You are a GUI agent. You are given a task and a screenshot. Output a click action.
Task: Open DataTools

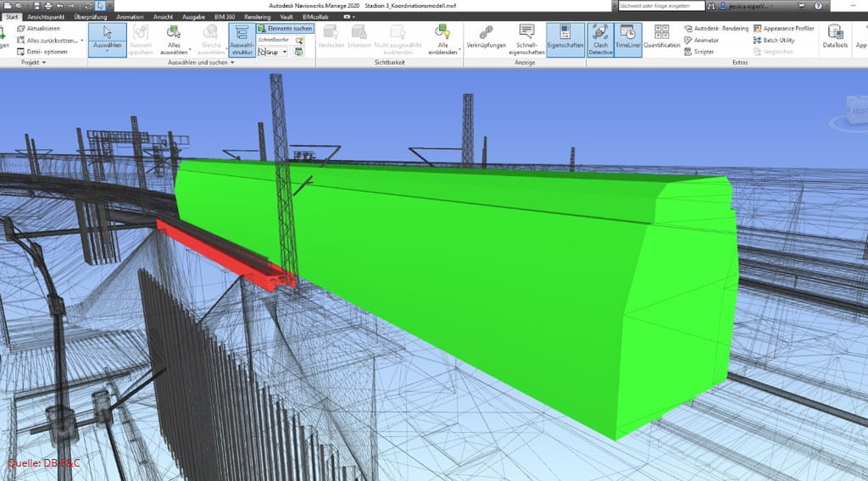coord(835,36)
